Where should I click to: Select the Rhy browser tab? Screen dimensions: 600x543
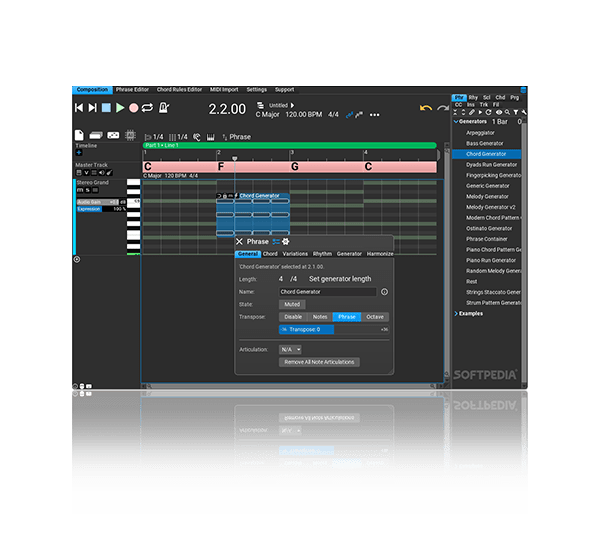coord(473,98)
